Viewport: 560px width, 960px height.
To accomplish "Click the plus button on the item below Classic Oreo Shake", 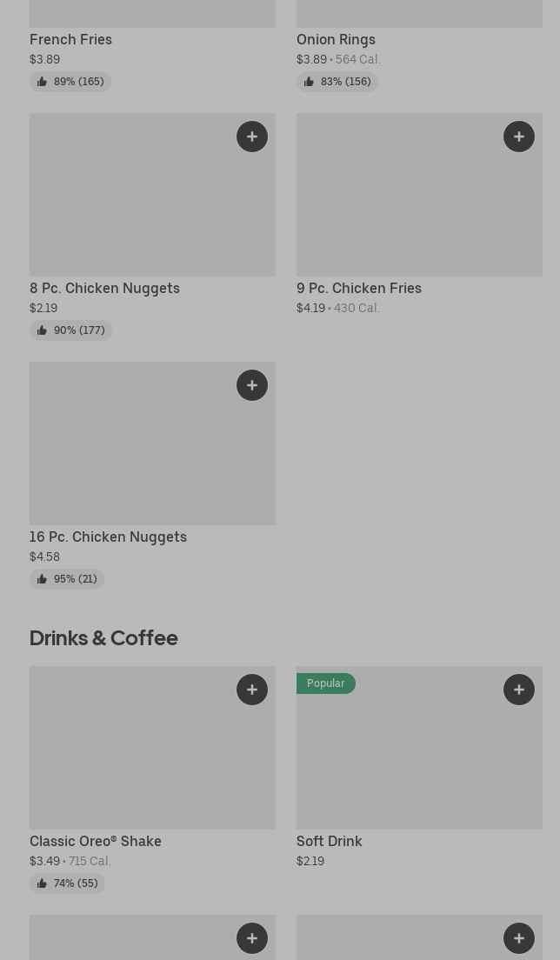I will coord(252,938).
